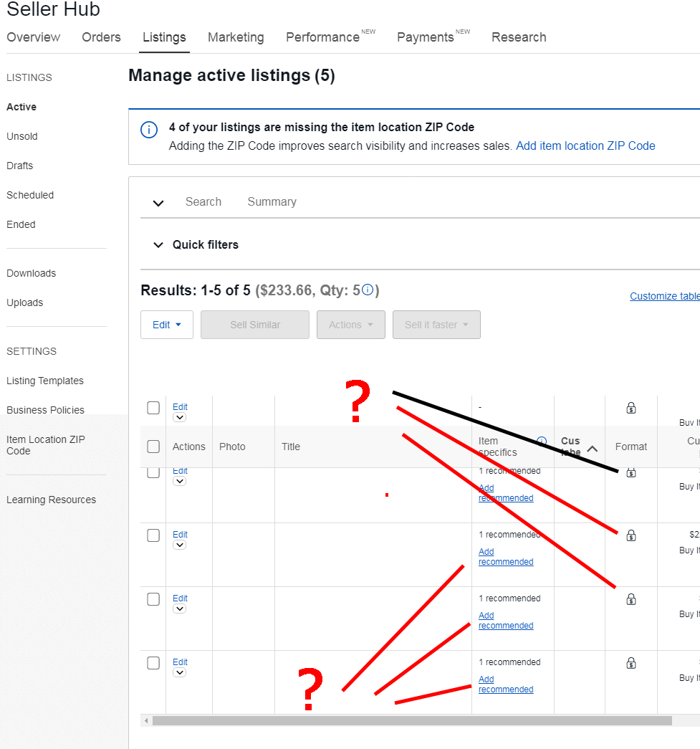The height and width of the screenshot is (749, 700).
Task: Click Add recommended in the second-to-last listing row
Action: click(x=506, y=621)
